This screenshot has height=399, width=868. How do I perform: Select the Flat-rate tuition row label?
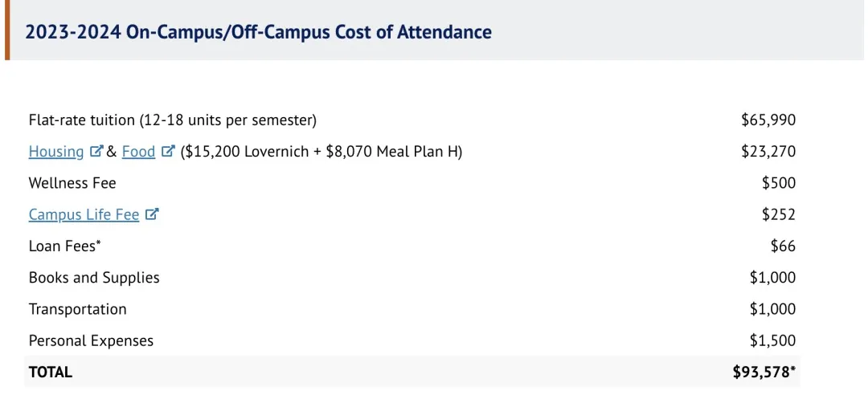click(x=173, y=120)
